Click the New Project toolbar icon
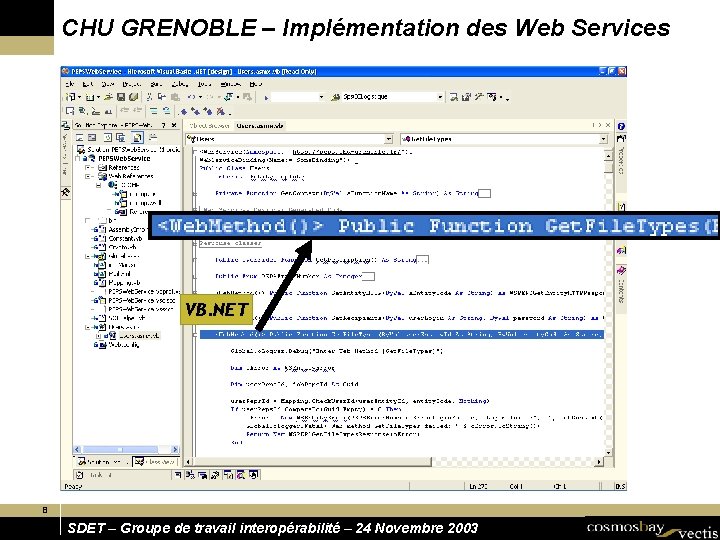 tap(71, 97)
